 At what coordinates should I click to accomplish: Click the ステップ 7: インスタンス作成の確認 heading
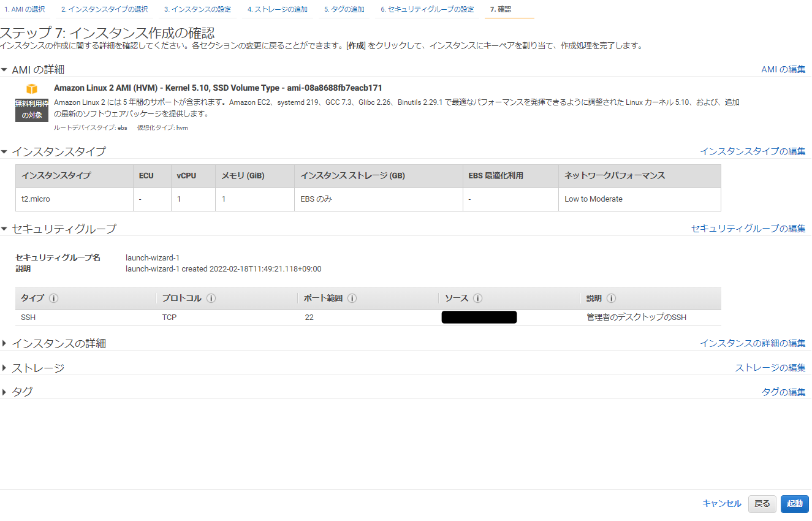click(107, 33)
